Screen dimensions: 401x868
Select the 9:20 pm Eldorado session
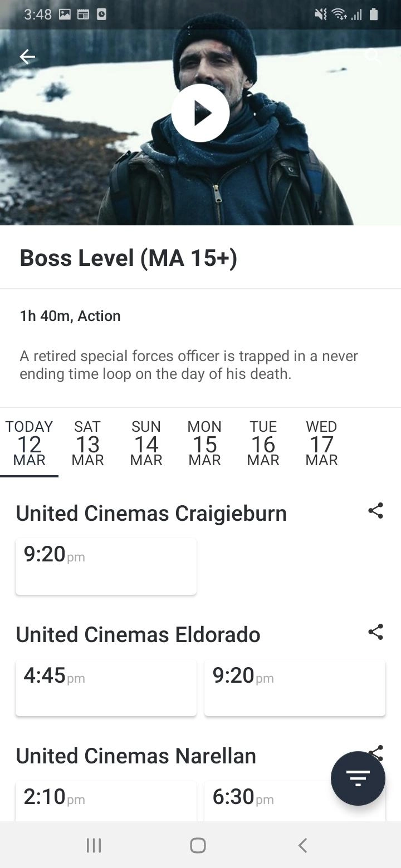[295, 687]
